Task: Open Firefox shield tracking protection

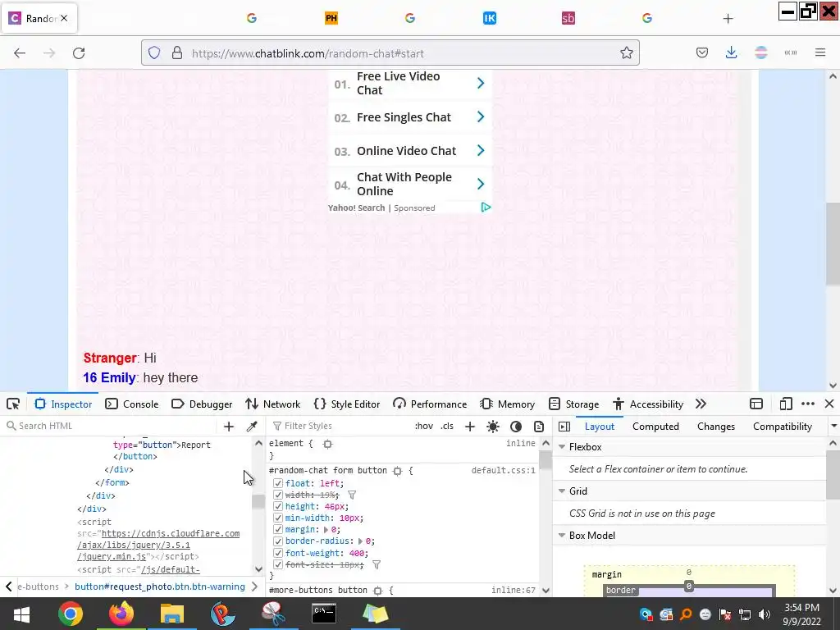Action: click(x=154, y=52)
